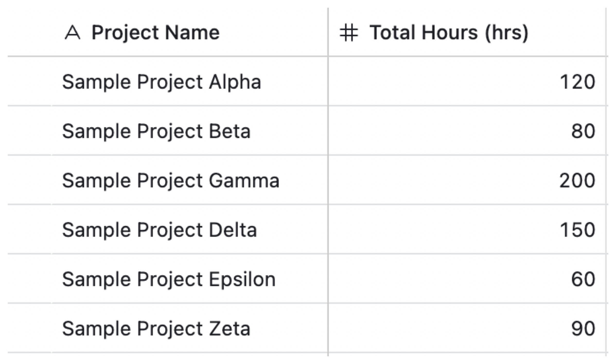Select the Sample Project Delta cell
The image size is (616, 364).
160,229
